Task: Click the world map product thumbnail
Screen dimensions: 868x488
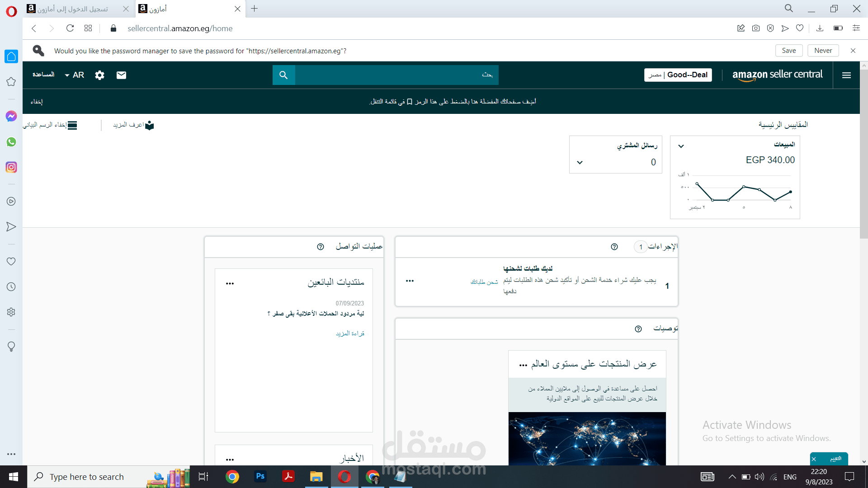Action: (x=587, y=439)
